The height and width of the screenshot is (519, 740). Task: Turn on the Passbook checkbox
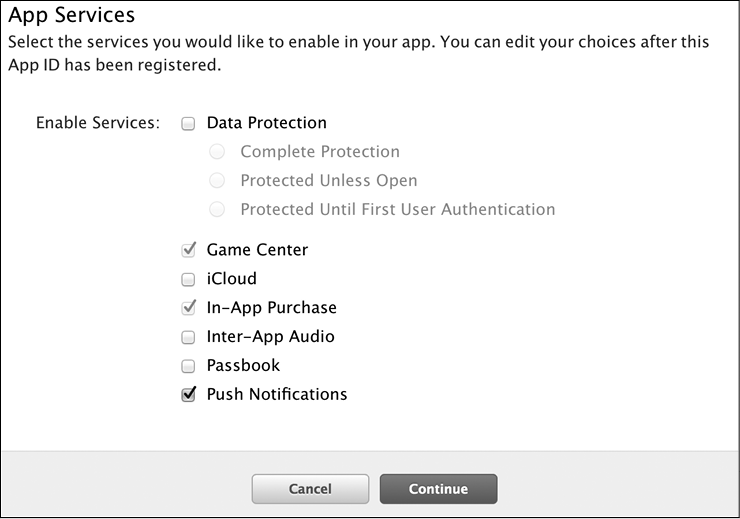pyautogui.click(x=188, y=366)
